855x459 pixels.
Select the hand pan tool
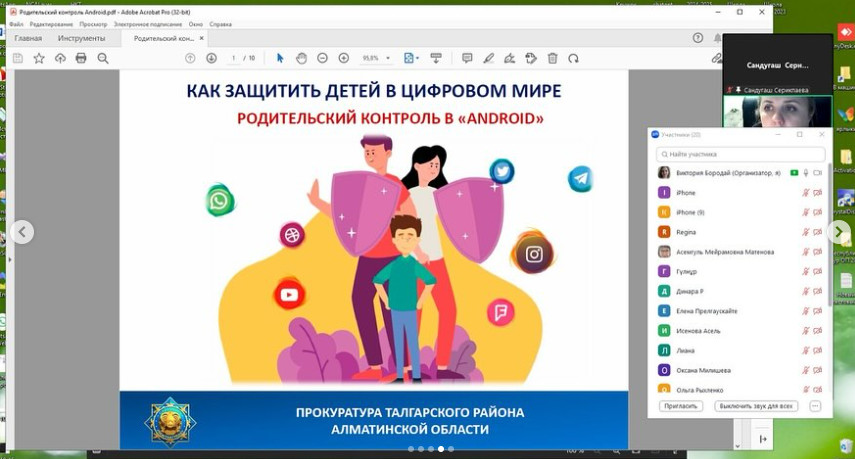(301, 59)
